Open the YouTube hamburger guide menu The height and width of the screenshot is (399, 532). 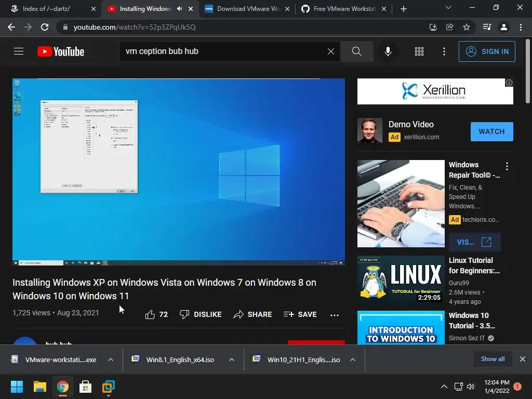point(19,51)
